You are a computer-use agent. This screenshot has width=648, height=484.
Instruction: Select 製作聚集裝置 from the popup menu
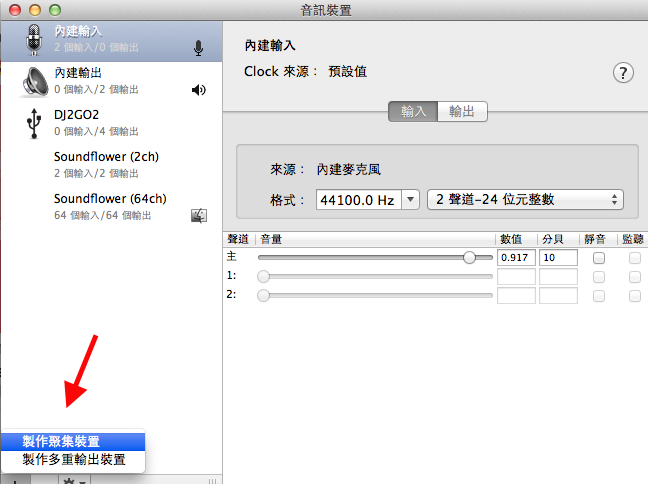pos(73,441)
